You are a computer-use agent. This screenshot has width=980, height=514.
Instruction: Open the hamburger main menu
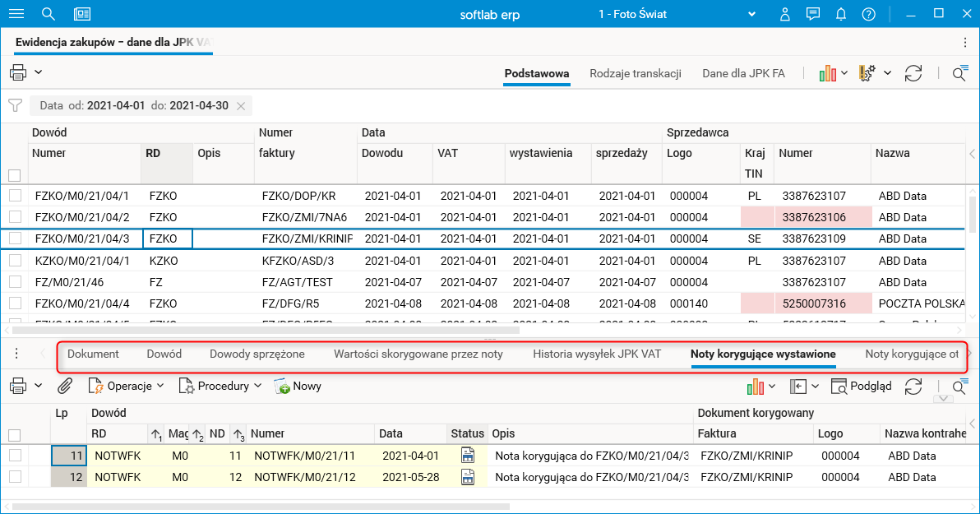coord(16,14)
